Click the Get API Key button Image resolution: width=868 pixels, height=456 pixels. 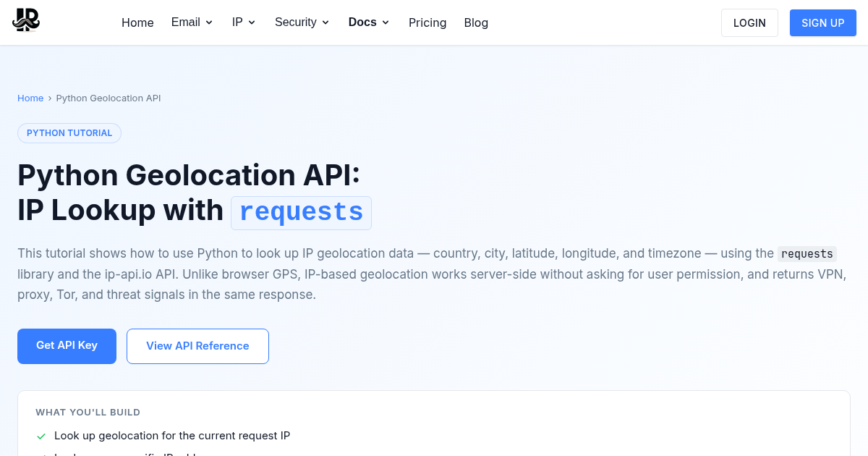coord(67,346)
